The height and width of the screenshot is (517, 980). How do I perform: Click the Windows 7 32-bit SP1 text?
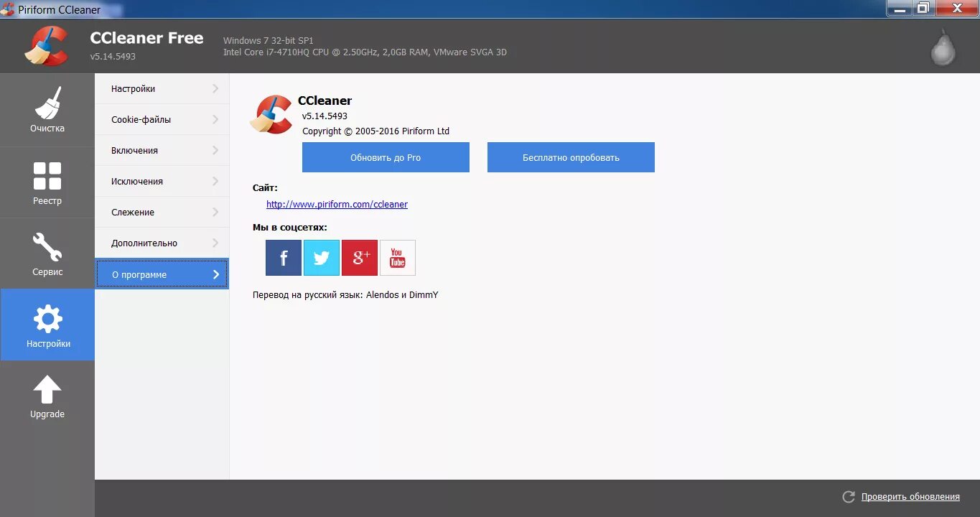click(x=269, y=41)
